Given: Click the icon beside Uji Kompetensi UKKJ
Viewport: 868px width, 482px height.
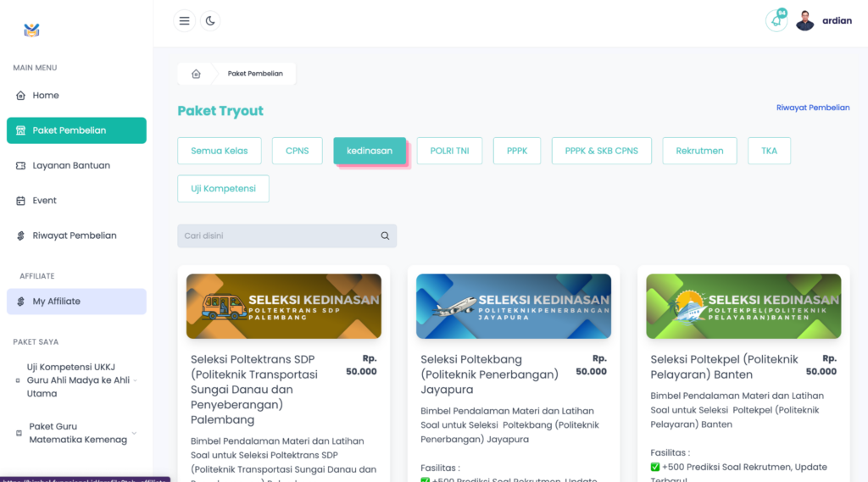Looking at the screenshot, I should [18, 380].
